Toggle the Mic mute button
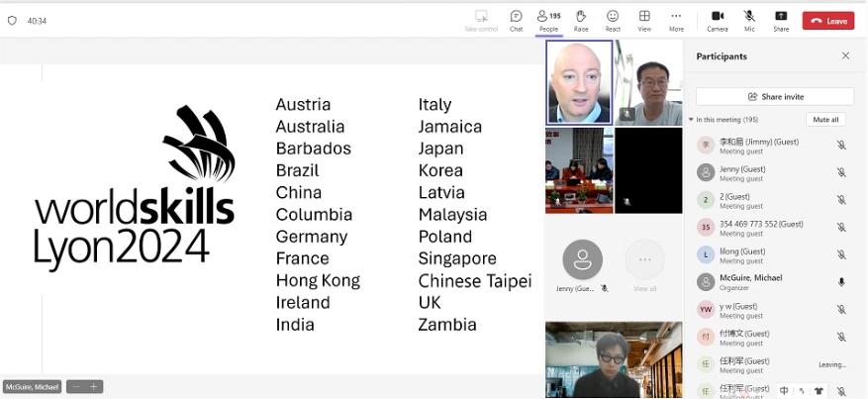The width and height of the screenshot is (868, 399). point(749,20)
